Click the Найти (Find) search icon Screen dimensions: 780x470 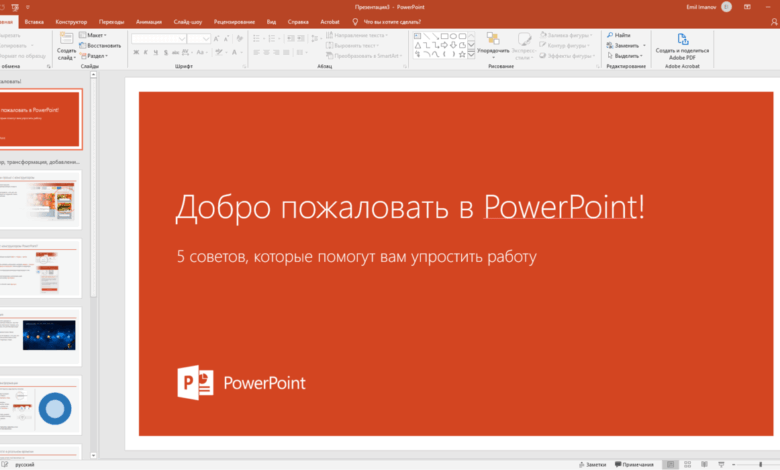click(x=609, y=35)
